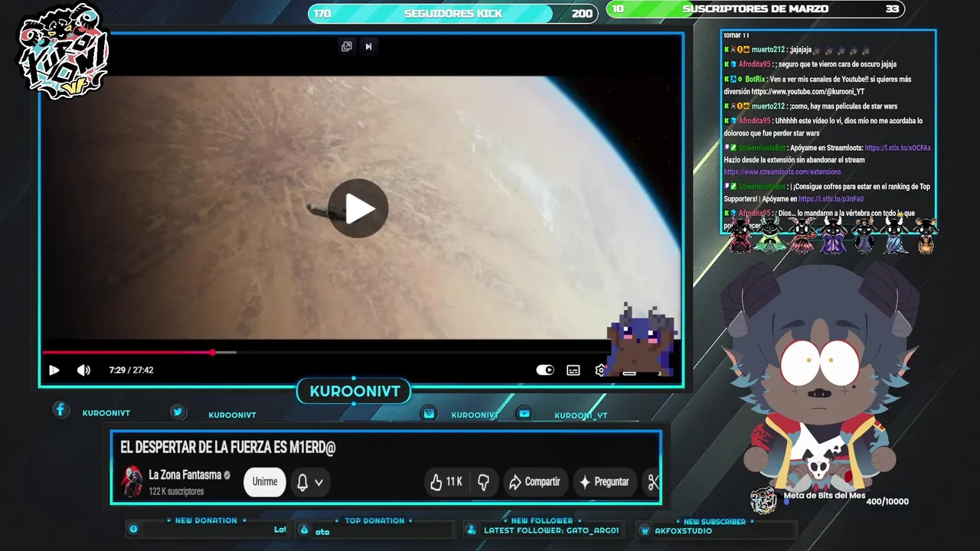
Task: Click the Facebook icon for KUROONIVT
Action: (x=60, y=409)
